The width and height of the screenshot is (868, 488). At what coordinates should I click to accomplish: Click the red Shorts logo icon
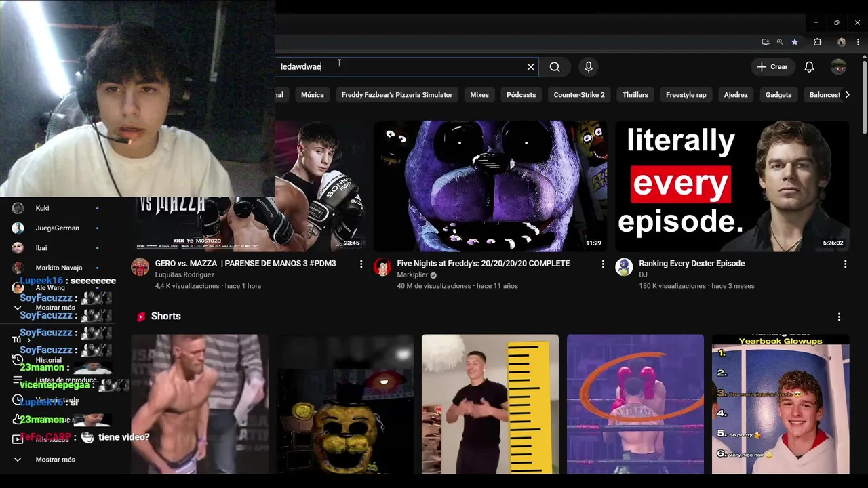[x=141, y=317]
